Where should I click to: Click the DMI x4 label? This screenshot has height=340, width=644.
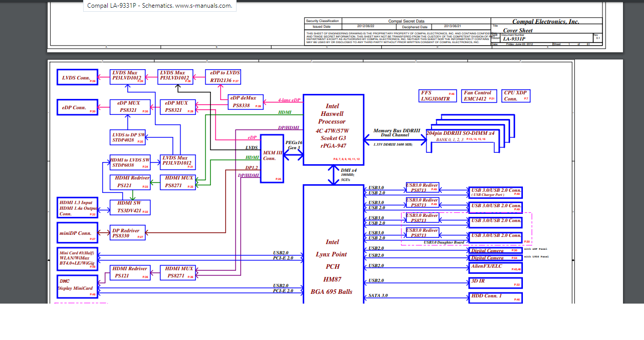(348, 170)
